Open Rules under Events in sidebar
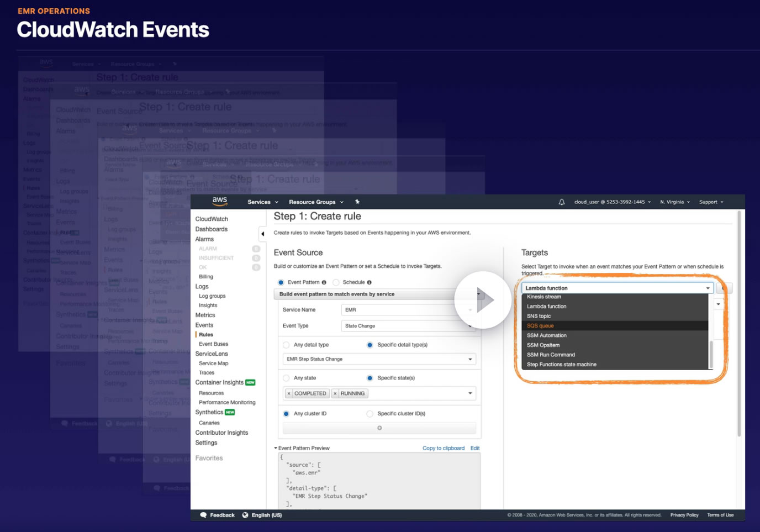The height and width of the screenshot is (532, 760). click(206, 335)
